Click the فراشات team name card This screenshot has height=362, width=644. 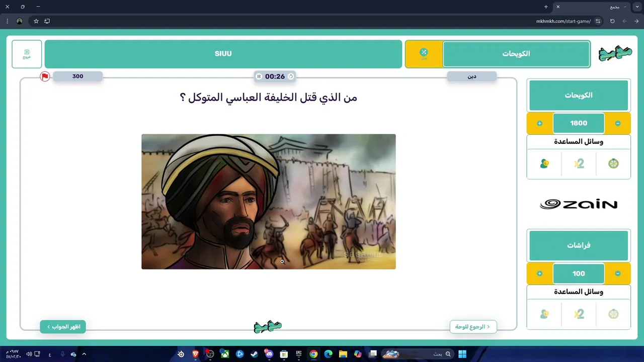click(579, 245)
